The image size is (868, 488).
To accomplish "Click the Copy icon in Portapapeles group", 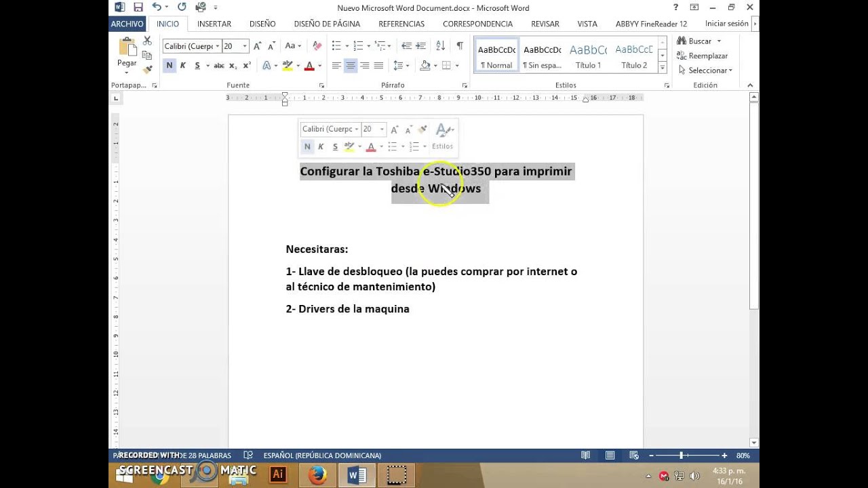I will [x=147, y=56].
